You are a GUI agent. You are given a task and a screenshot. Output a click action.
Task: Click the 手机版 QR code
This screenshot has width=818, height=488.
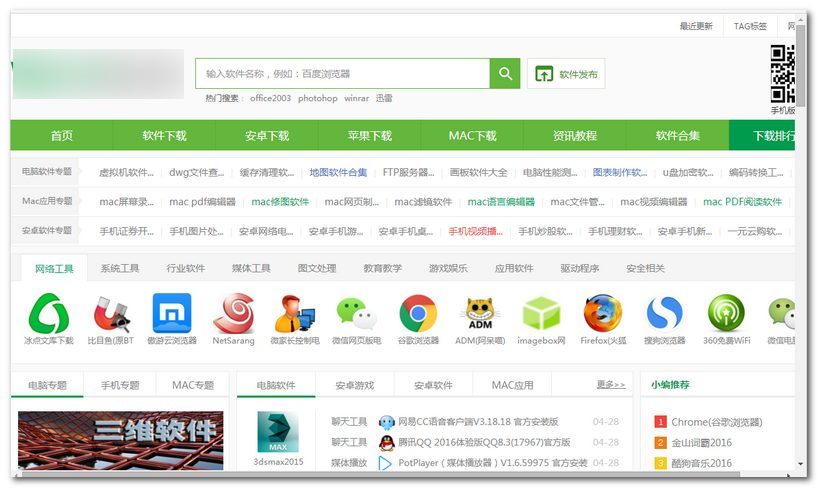pyautogui.click(x=783, y=74)
